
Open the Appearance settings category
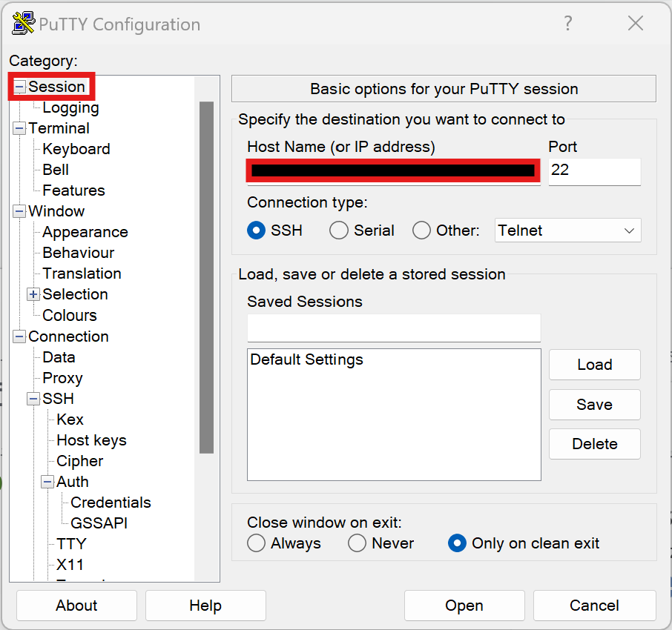pos(85,232)
